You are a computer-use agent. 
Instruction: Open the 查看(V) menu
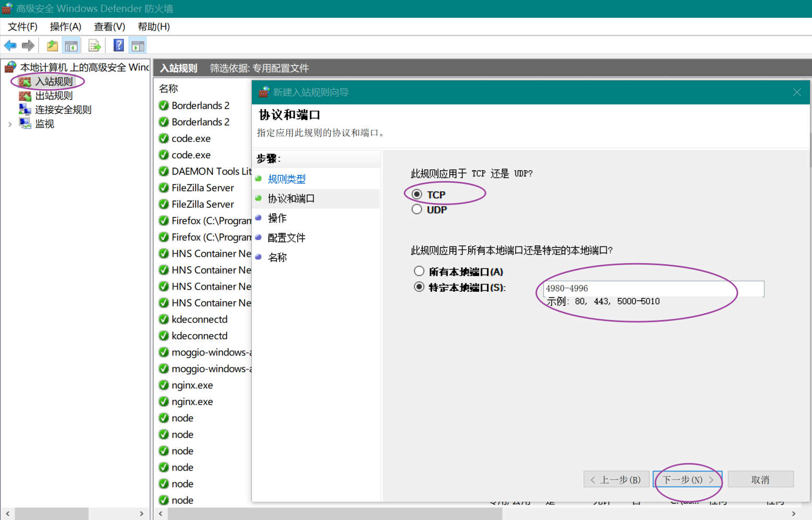click(x=109, y=27)
